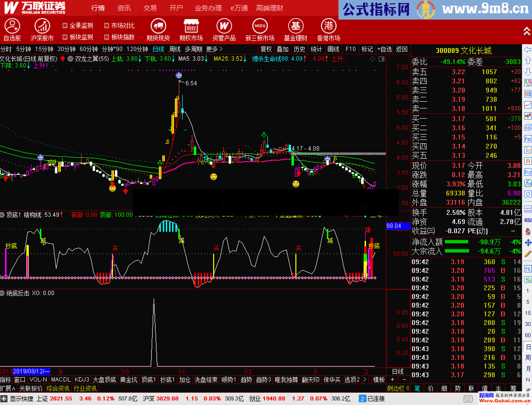Click the +自选 button
The width and height of the screenshot is (532, 405).
pyautogui.click(x=384, y=49)
